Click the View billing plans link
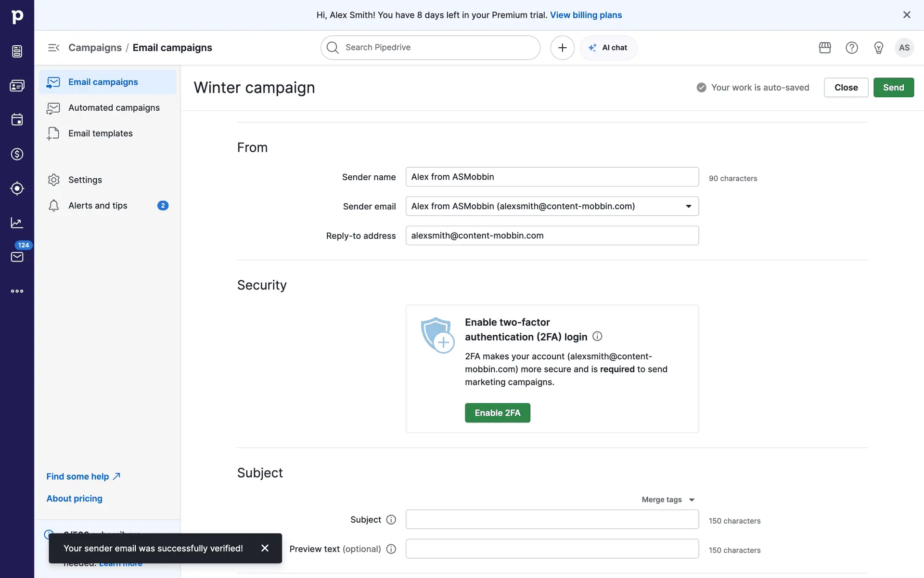This screenshot has height=578, width=924. pos(586,15)
